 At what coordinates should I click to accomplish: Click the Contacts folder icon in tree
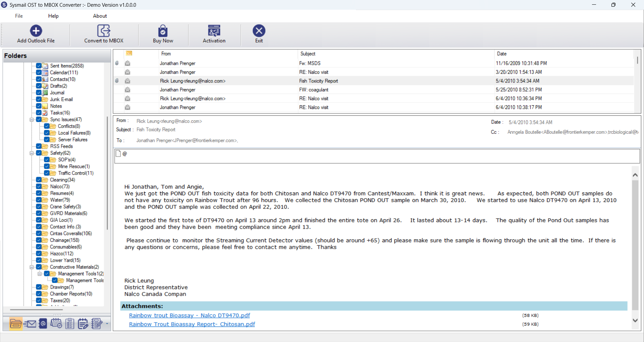tap(45, 79)
